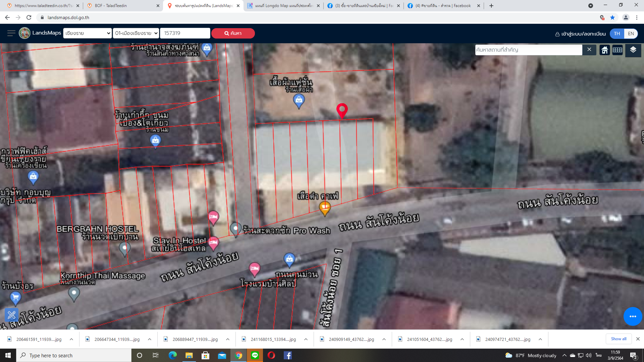The width and height of the screenshot is (644, 362).
Task: Open the Chrome profile icon
Action: point(626,17)
